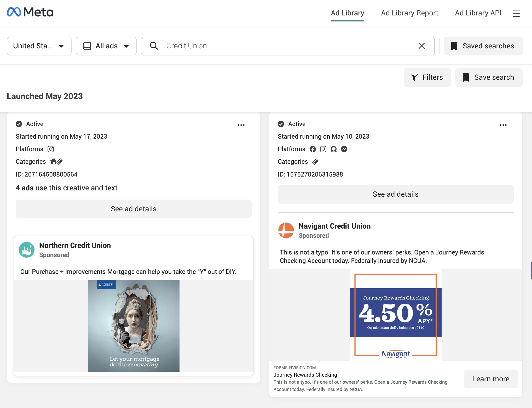The width and height of the screenshot is (532, 408).
Task: See ad details for Northern Credit Union
Action: point(134,209)
